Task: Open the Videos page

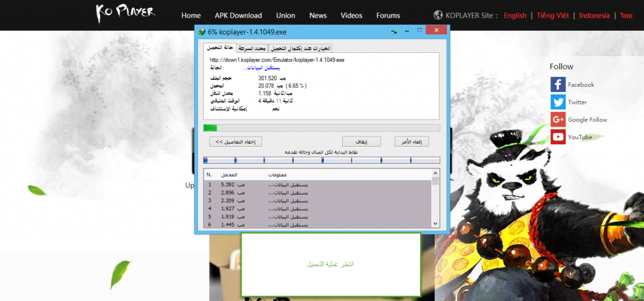Action: pos(352,16)
